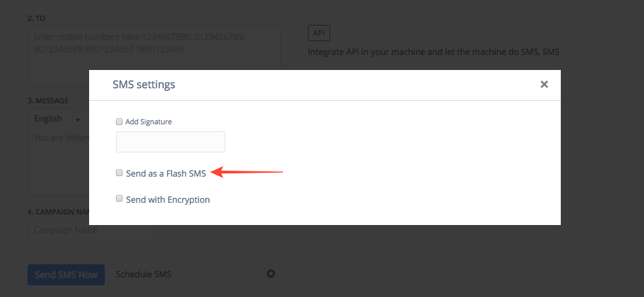Open the Schedule SMS link
The height and width of the screenshot is (297, 644).
coord(143,274)
